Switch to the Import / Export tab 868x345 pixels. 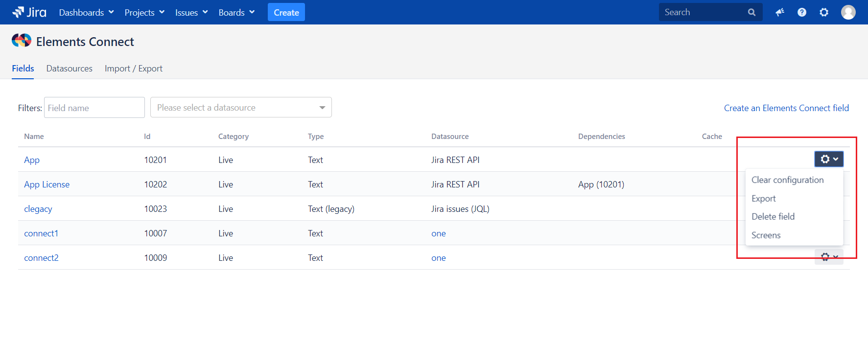click(133, 69)
